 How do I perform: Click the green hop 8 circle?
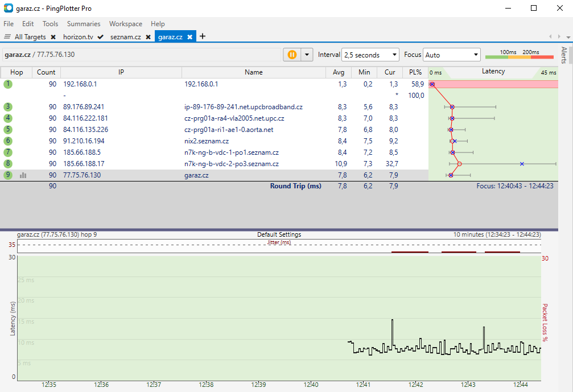pos(8,164)
